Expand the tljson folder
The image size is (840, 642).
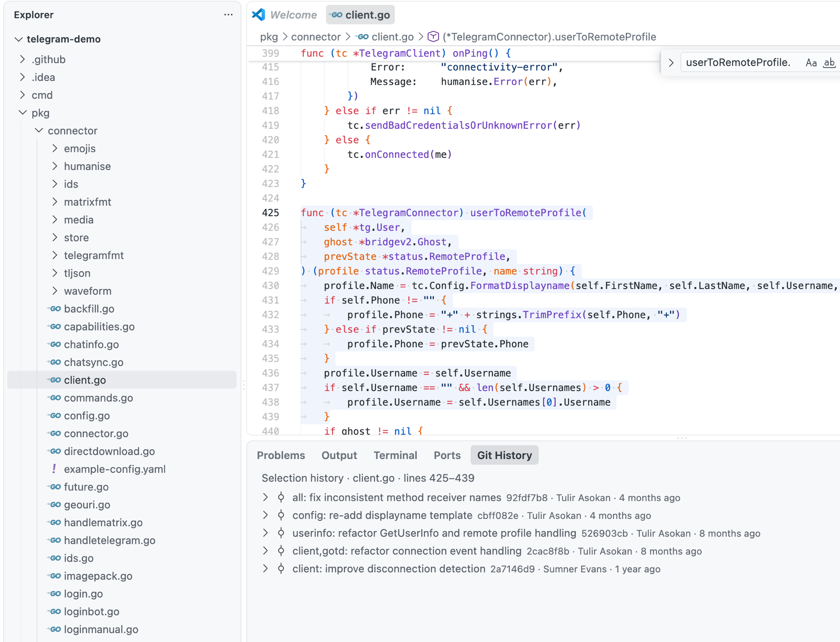pyautogui.click(x=55, y=273)
